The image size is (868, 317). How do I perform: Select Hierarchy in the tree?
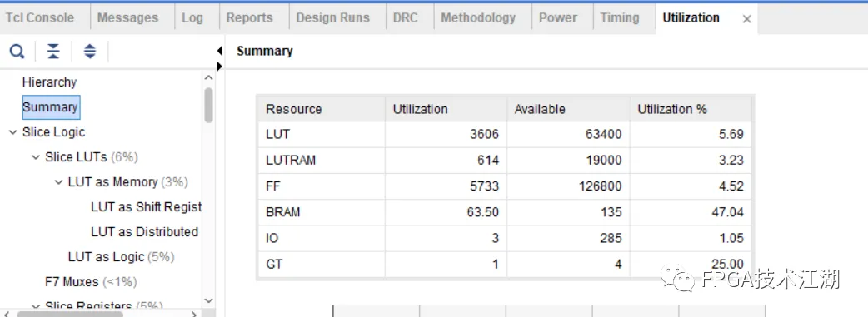click(x=49, y=82)
